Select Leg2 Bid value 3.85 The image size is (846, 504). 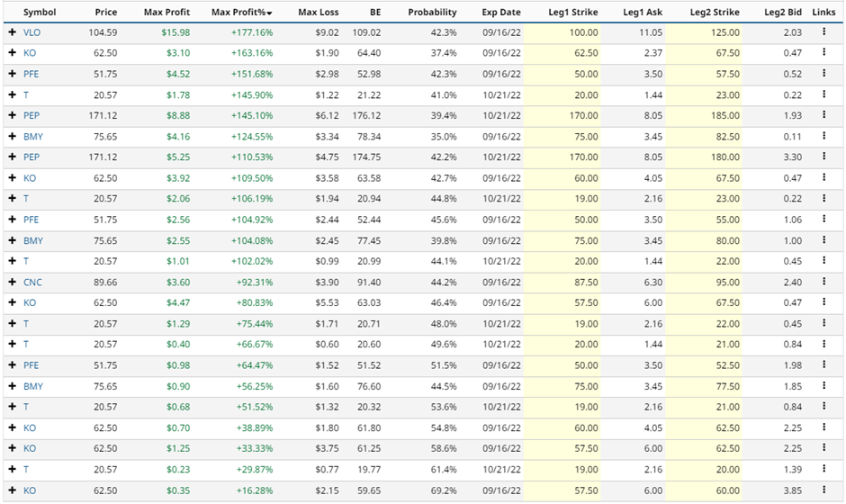point(793,490)
